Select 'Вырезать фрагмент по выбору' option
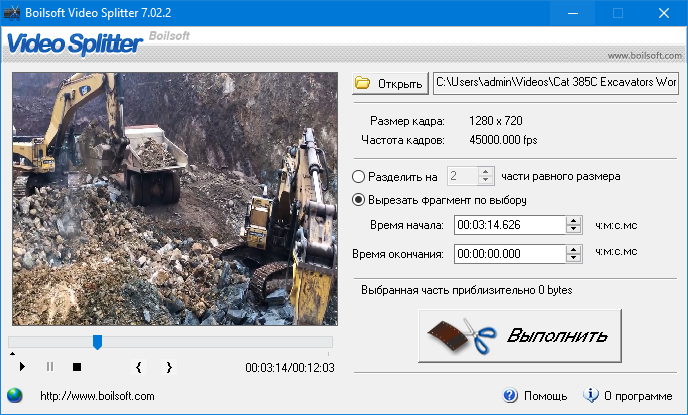This screenshot has width=688, height=415. tap(359, 199)
